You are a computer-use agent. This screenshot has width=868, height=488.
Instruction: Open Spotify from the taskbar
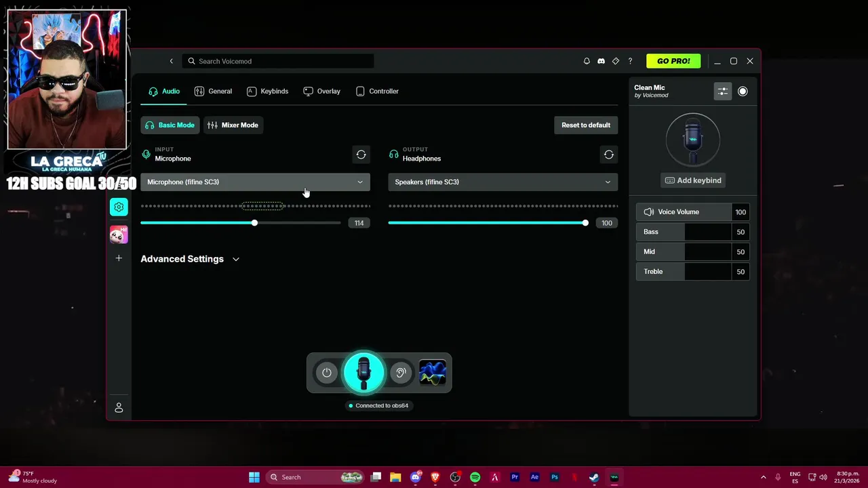pos(475,477)
